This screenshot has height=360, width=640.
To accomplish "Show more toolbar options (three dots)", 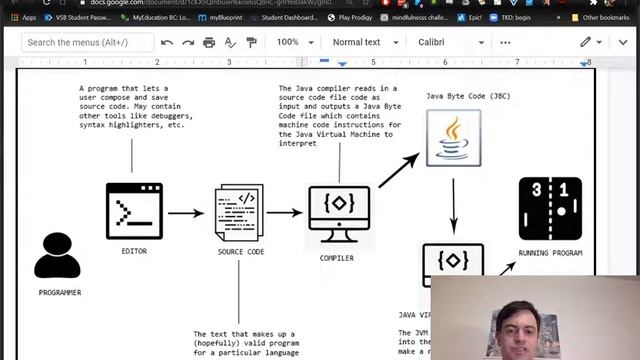I will [505, 42].
